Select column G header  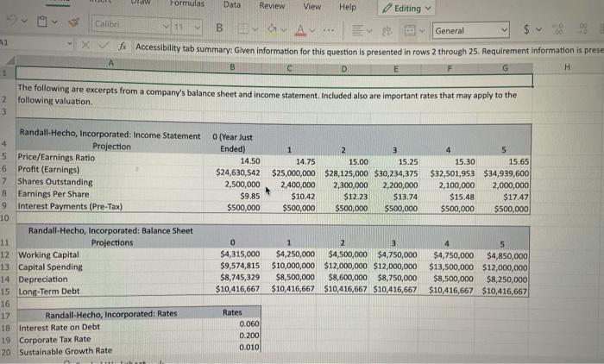pyautogui.click(x=505, y=68)
